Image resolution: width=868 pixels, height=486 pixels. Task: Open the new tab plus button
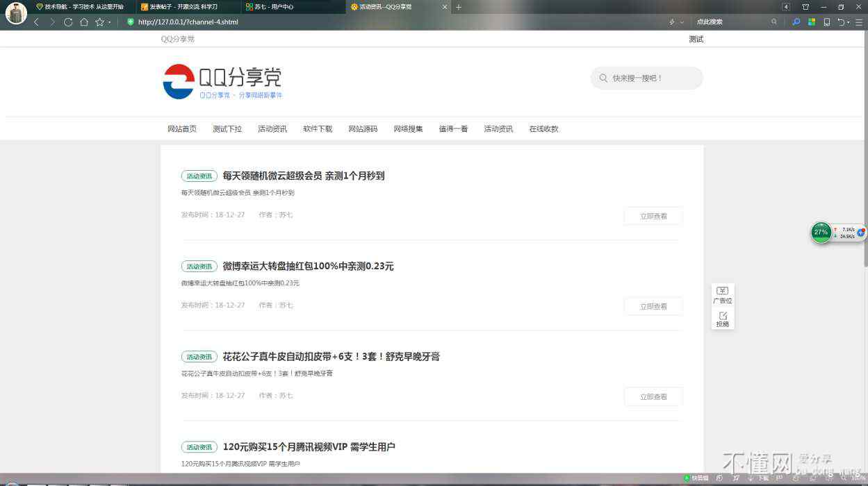(x=459, y=7)
